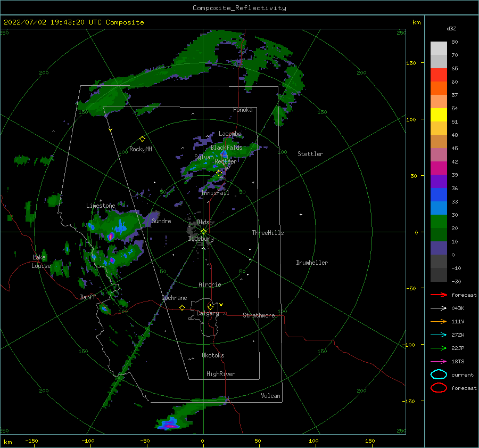Click white plus marker north of Drumheller
Image resolution: width=479 pixels, height=448 pixels.
click(301, 214)
